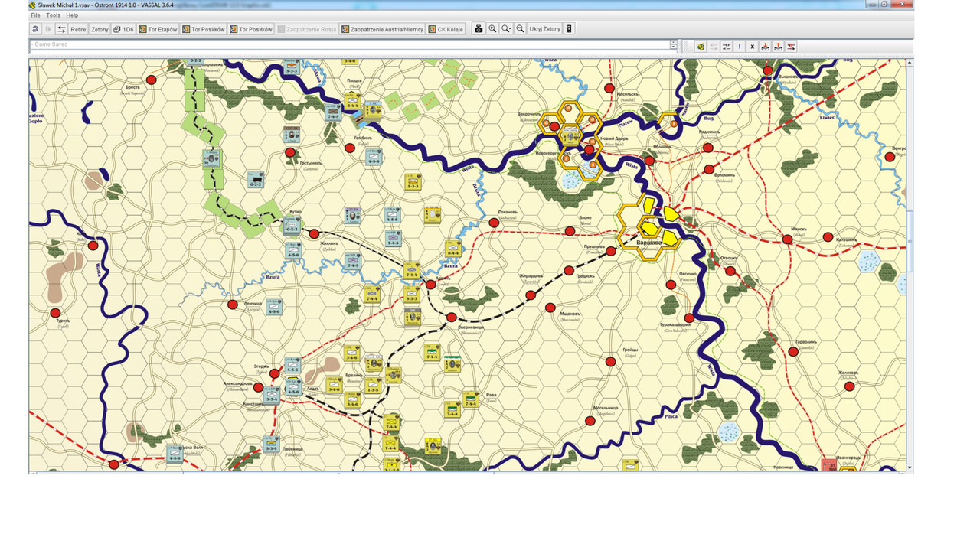Open the Tor Etapów chart

coord(158,29)
